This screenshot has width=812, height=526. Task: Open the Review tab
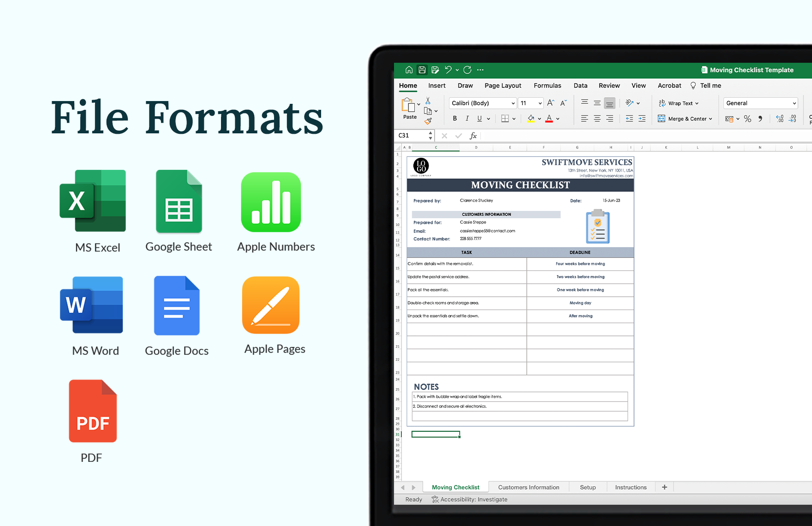pos(609,85)
